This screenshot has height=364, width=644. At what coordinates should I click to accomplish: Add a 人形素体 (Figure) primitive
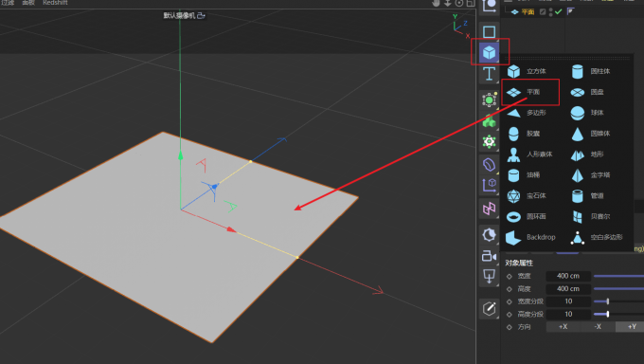click(529, 155)
